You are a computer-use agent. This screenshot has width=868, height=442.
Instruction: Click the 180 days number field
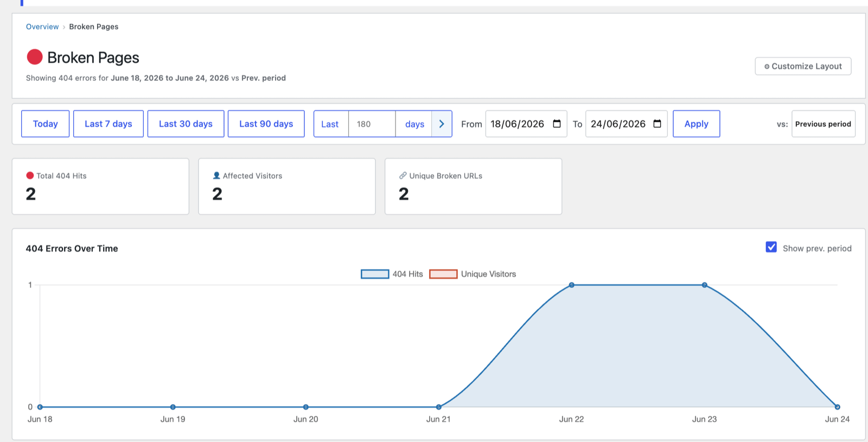coord(372,124)
